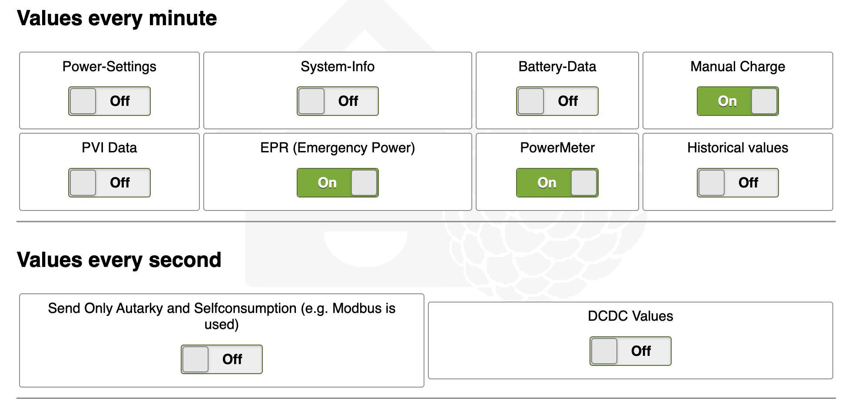Click the Power-Settings label text

coord(109,66)
